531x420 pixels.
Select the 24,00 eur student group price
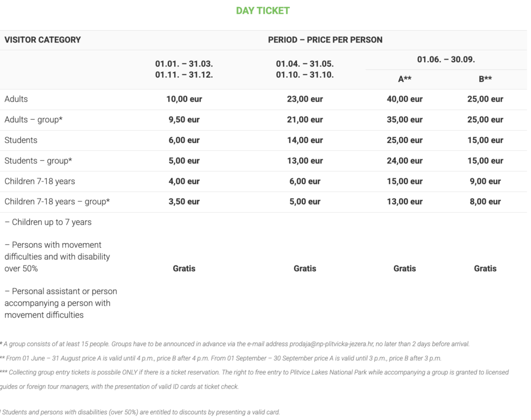point(404,161)
